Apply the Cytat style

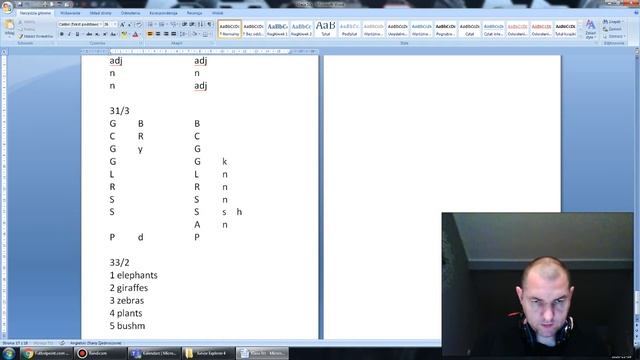(x=469, y=29)
